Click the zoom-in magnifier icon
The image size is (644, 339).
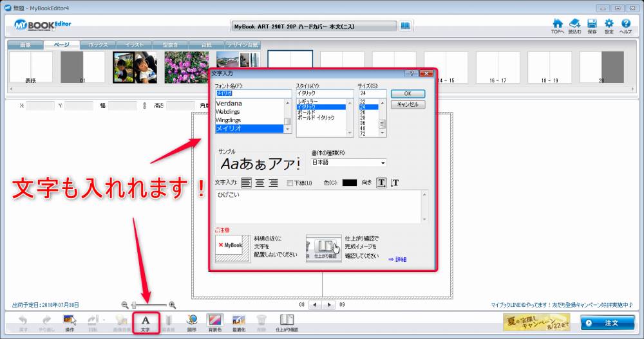[x=173, y=305]
